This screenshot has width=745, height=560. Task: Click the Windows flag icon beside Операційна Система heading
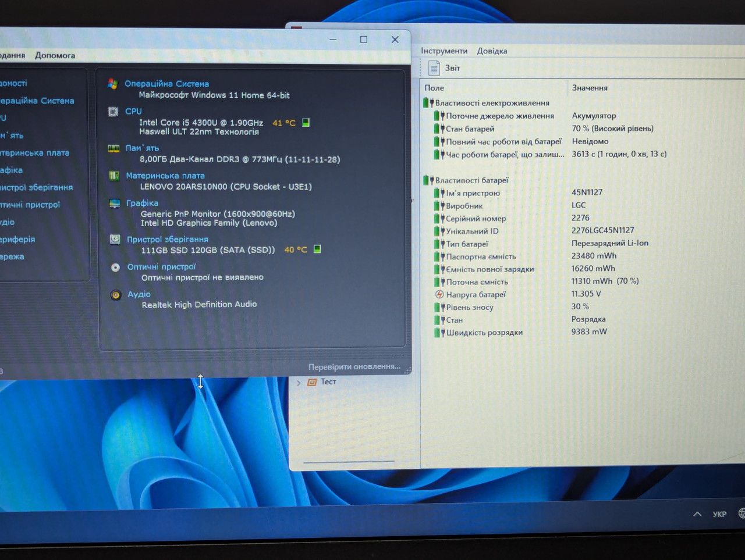coord(113,84)
